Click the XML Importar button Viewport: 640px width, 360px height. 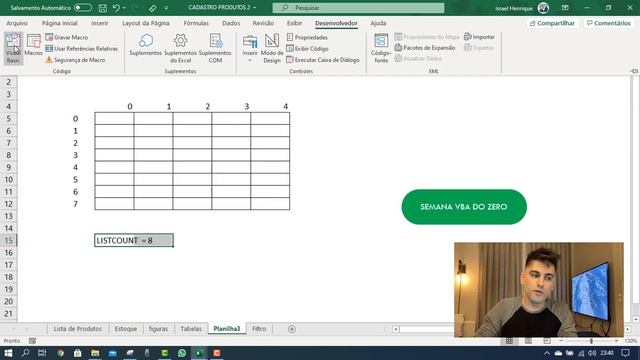(480, 37)
